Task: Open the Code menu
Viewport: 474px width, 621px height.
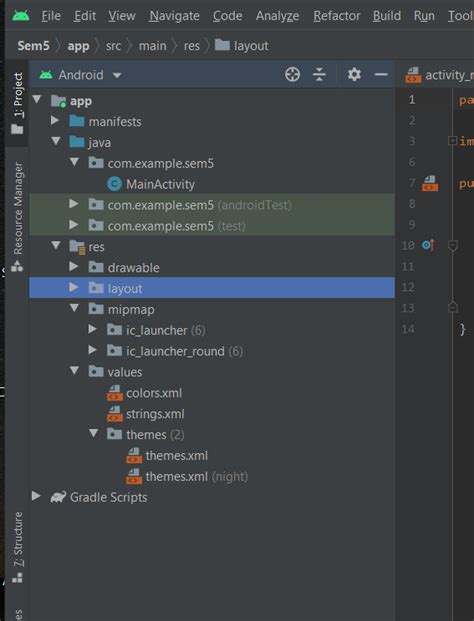Action: 228,16
